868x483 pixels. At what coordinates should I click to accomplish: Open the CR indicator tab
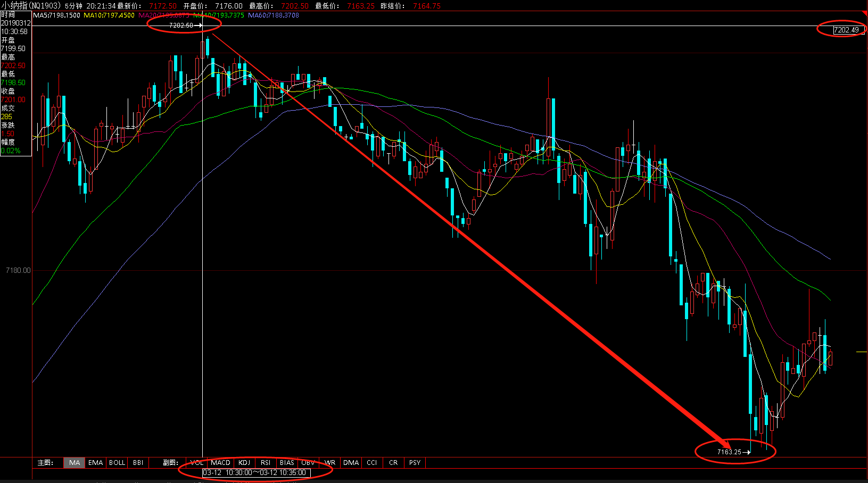coord(393,463)
